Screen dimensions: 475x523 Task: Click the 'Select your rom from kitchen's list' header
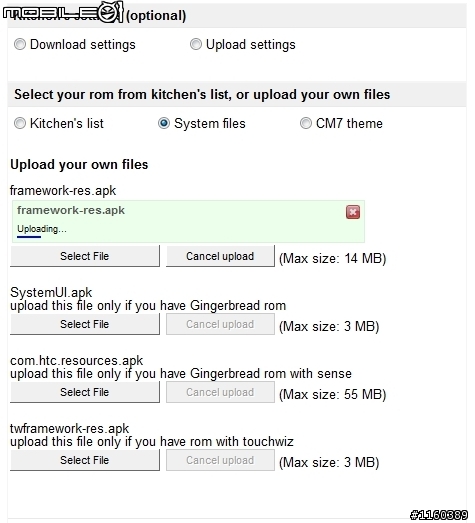202,94
